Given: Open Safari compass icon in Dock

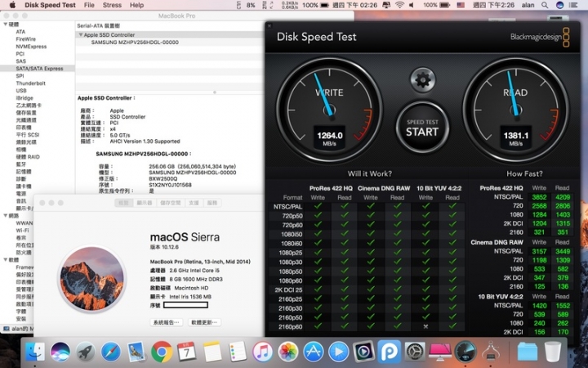Looking at the screenshot, I should [x=111, y=352].
